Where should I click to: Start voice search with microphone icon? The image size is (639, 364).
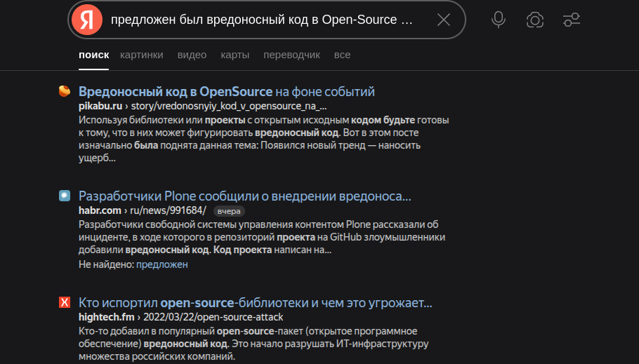499,20
